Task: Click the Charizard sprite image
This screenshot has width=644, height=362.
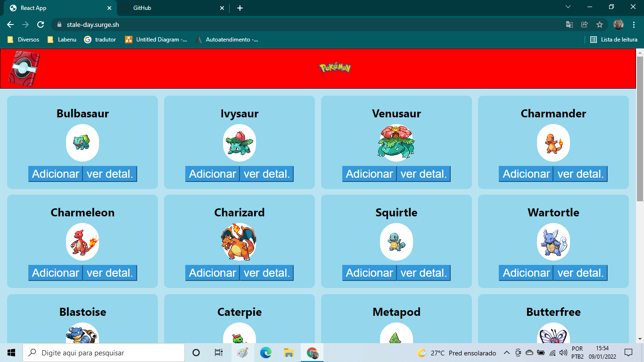Action: 239,242
